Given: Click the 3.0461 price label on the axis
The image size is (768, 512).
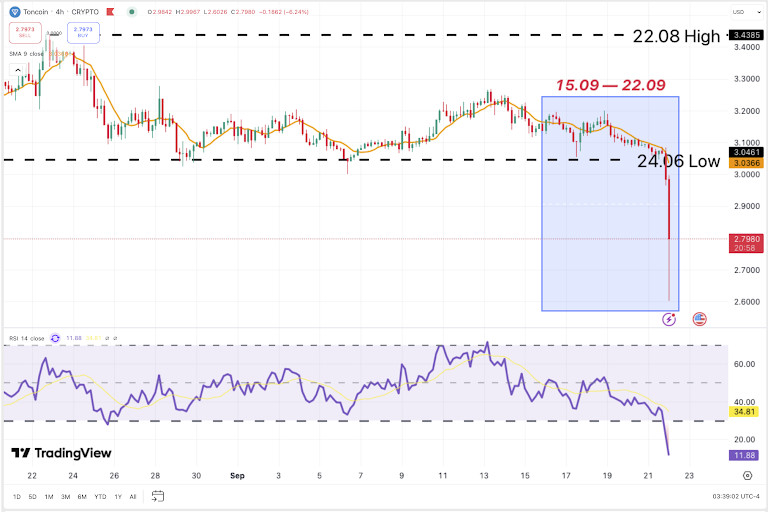Looking at the screenshot, I should pos(746,152).
